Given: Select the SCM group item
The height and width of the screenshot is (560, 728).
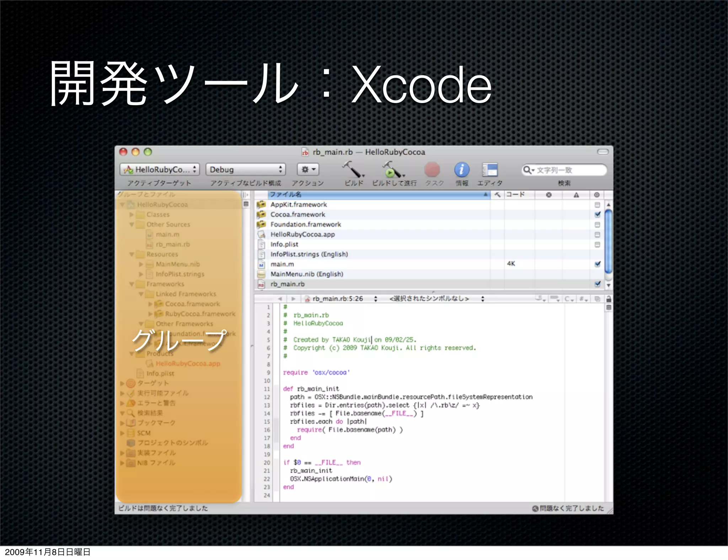Looking at the screenshot, I should [x=144, y=433].
